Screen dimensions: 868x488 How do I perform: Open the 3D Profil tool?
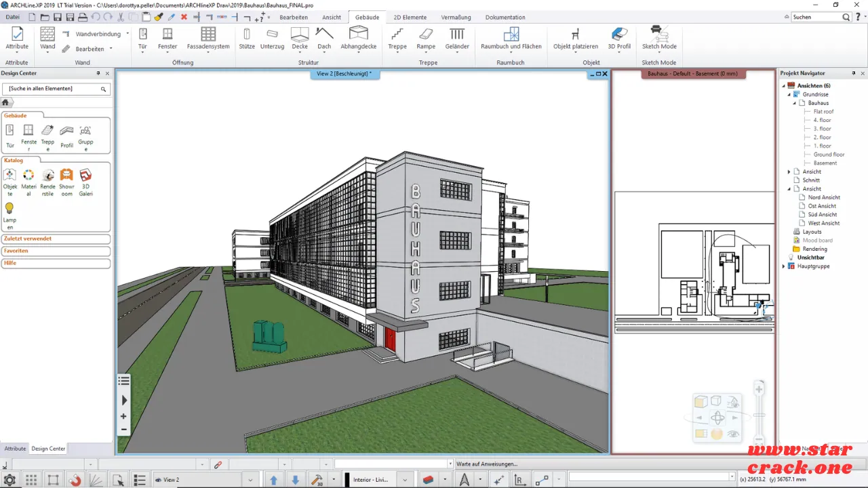click(x=619, y=38)
